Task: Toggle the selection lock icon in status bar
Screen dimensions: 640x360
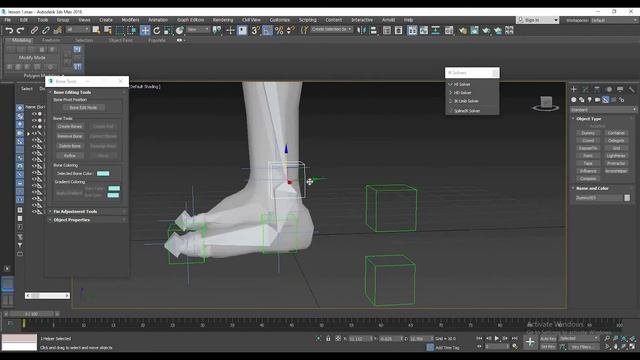Action: pyautogui.click(x=328, y=338)
